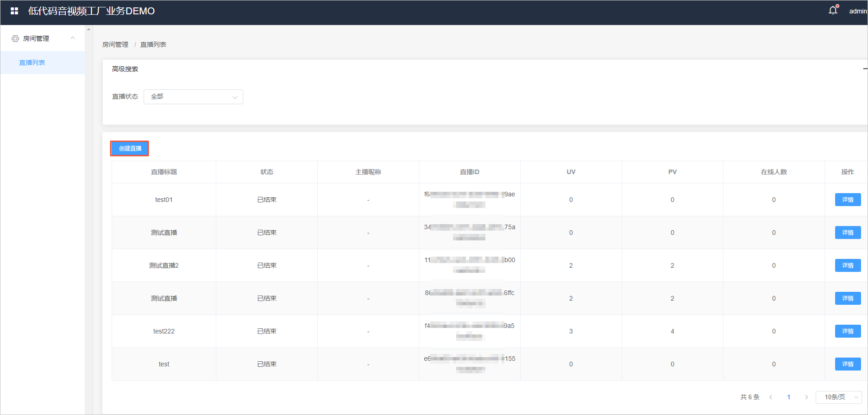Open 详情 for 测试直播2
The width and height of the screenshot is (868, 415).
click(848, 265)
